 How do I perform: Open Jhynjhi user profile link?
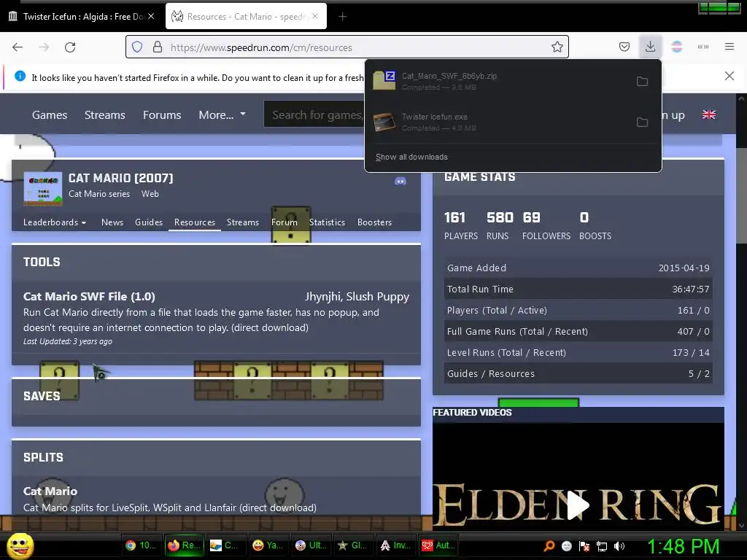tap(322, 296)
